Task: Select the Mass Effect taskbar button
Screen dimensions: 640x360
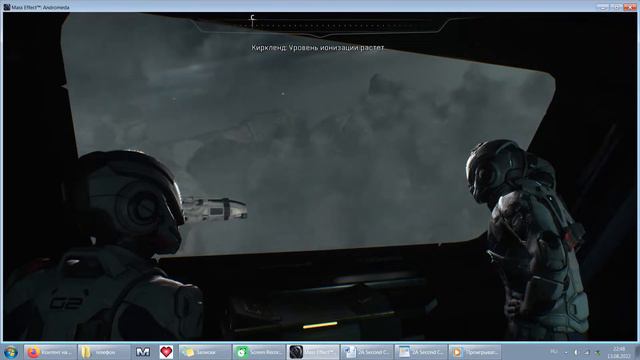Action: coord(313,352)
